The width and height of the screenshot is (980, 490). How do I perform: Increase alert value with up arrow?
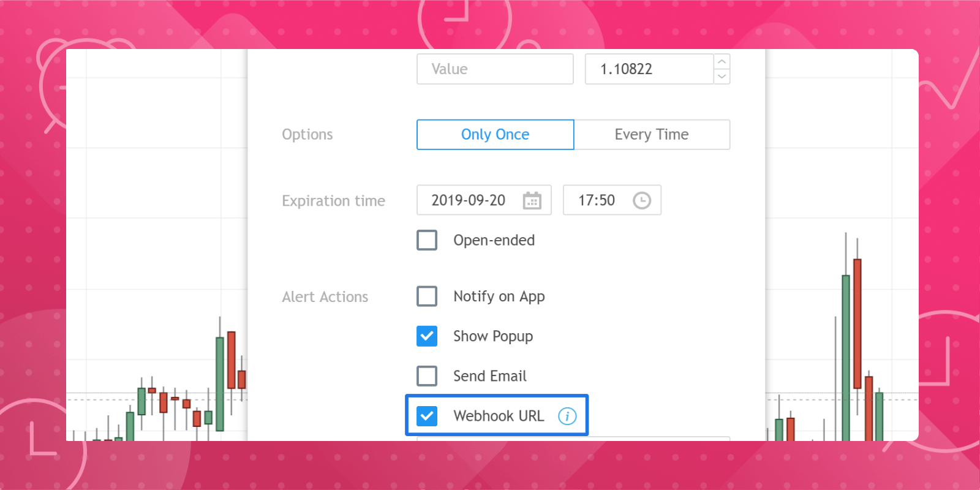tap(722, 61)
